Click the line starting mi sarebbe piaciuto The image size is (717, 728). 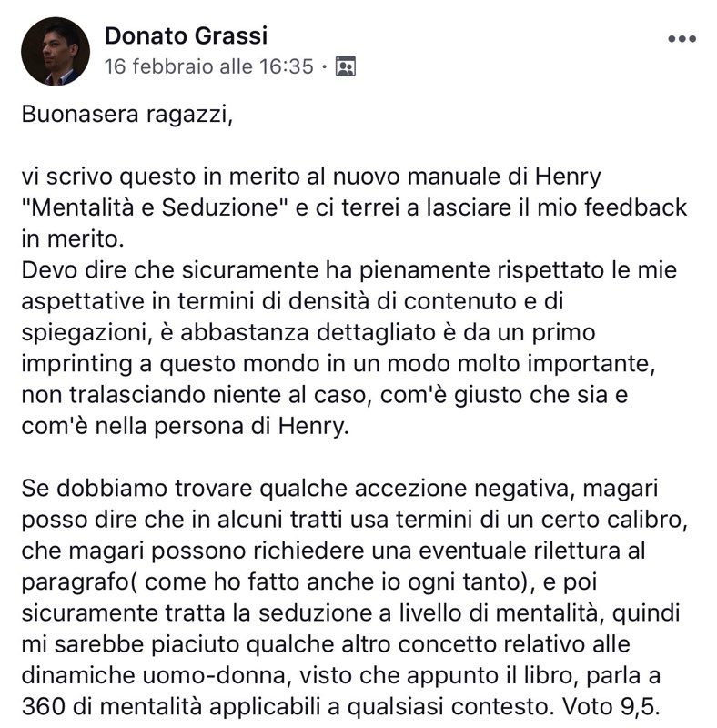(326, 644)
